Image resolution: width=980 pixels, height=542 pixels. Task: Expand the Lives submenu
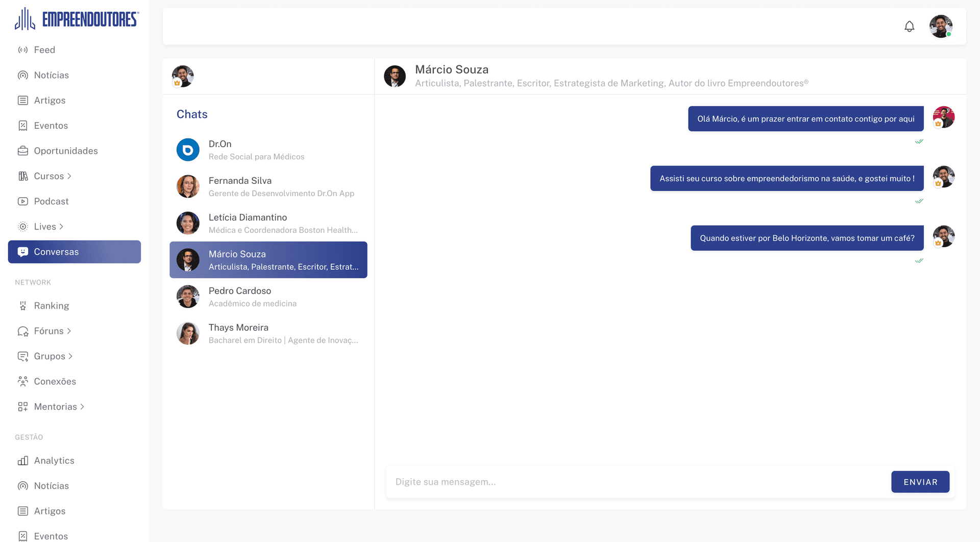point(61,227)
